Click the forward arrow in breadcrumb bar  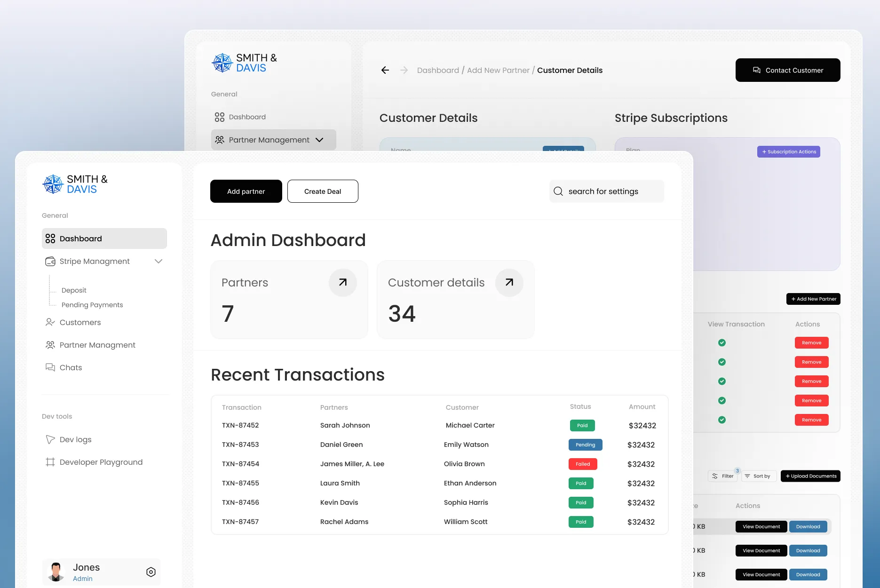coord(404,70)
